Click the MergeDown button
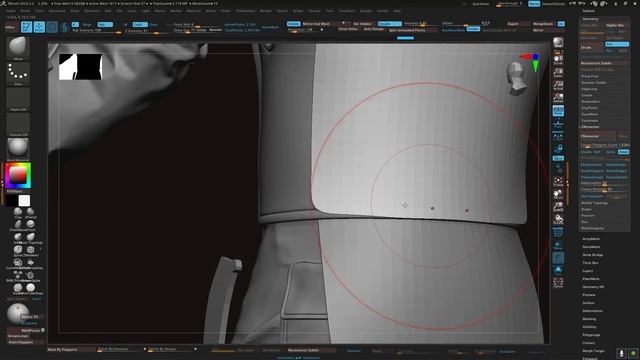640x360 pixels. pos(543,24)
